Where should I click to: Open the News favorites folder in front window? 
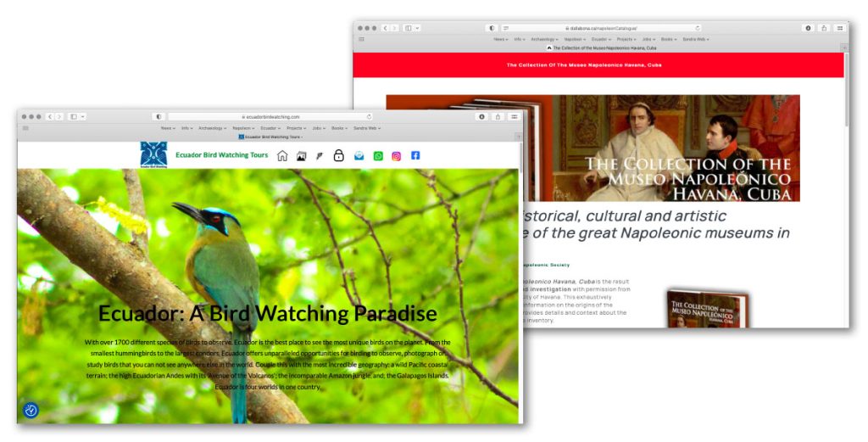click(167, 128)
